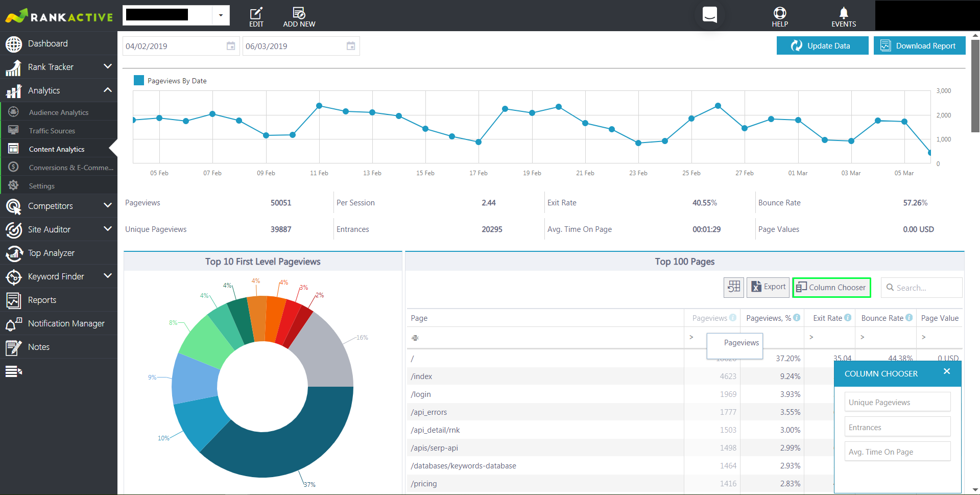980x495 pixels.
Task: Click the Download Report button
Action: point(919,45)
